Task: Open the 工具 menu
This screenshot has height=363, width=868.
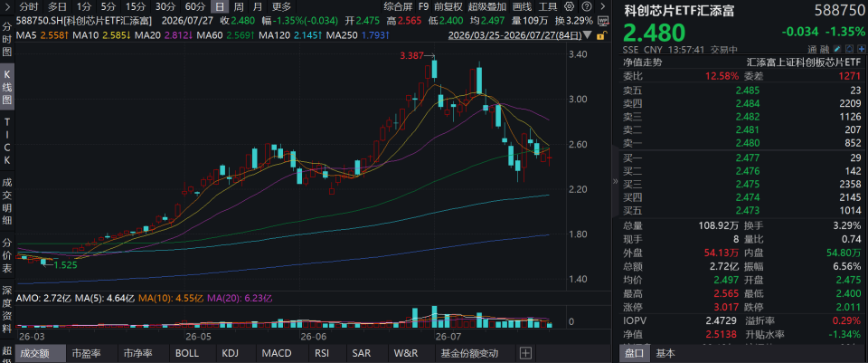Action: (x=548, y=6)
